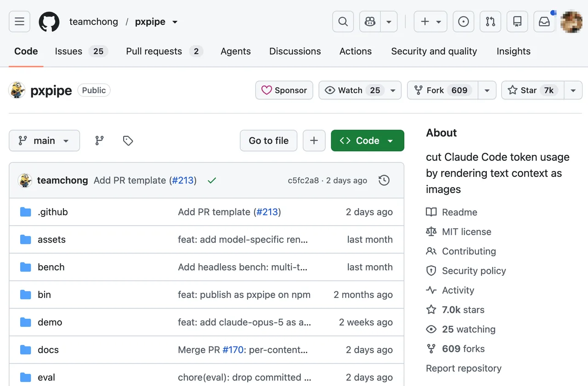Open the add file plus button
The height and width of the screenshot is (386, 588).
pos(314,141)
